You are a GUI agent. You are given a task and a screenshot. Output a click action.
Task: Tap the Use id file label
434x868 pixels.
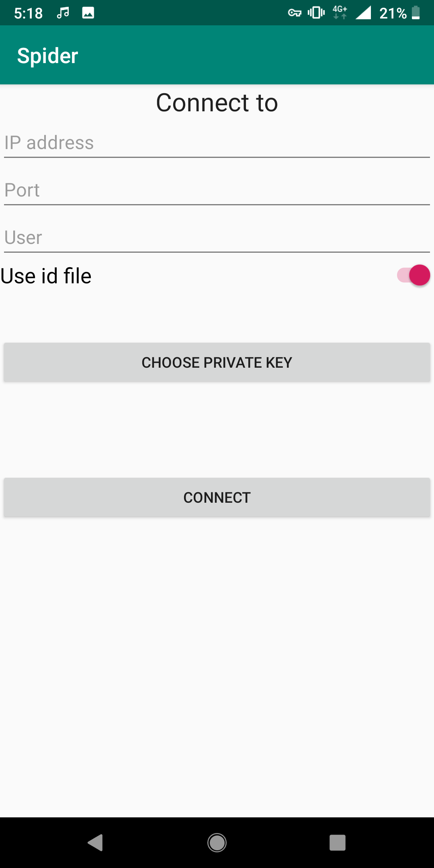pos(46,276)
